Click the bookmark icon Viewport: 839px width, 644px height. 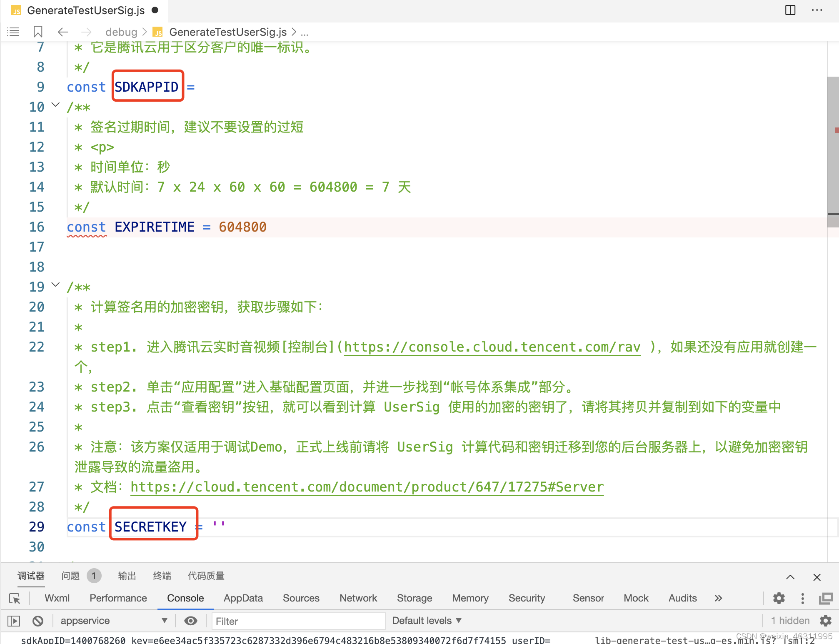tap(38, 32)
